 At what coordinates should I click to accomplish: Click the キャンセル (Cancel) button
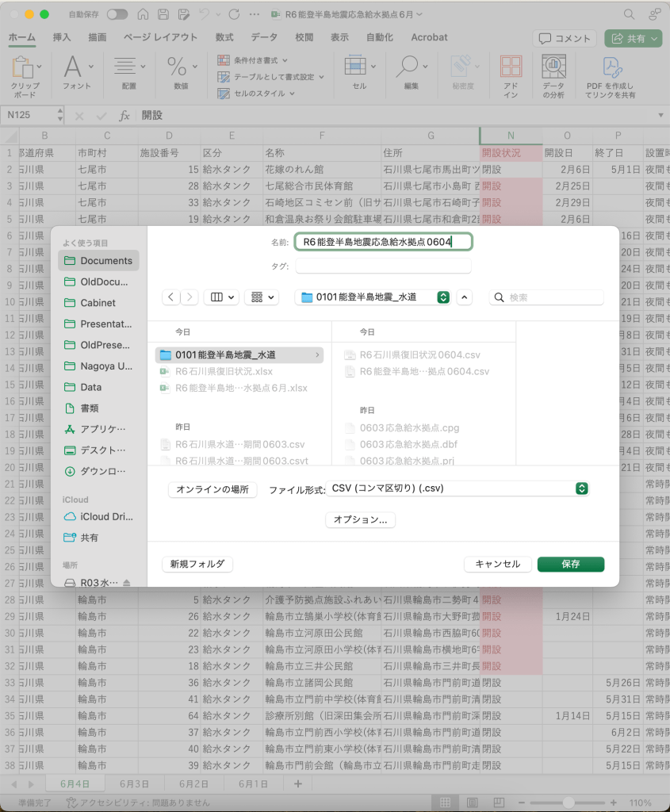click(x=497, y=564)
